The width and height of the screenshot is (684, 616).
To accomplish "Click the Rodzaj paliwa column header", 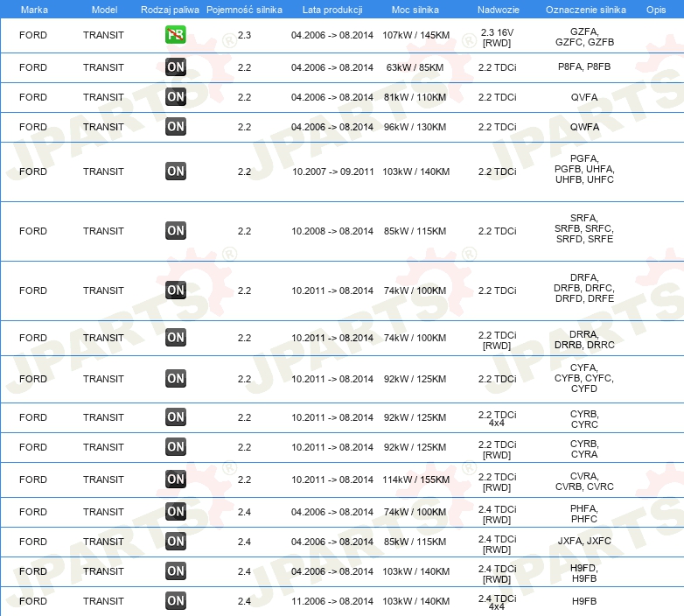I will click(170, 10).
